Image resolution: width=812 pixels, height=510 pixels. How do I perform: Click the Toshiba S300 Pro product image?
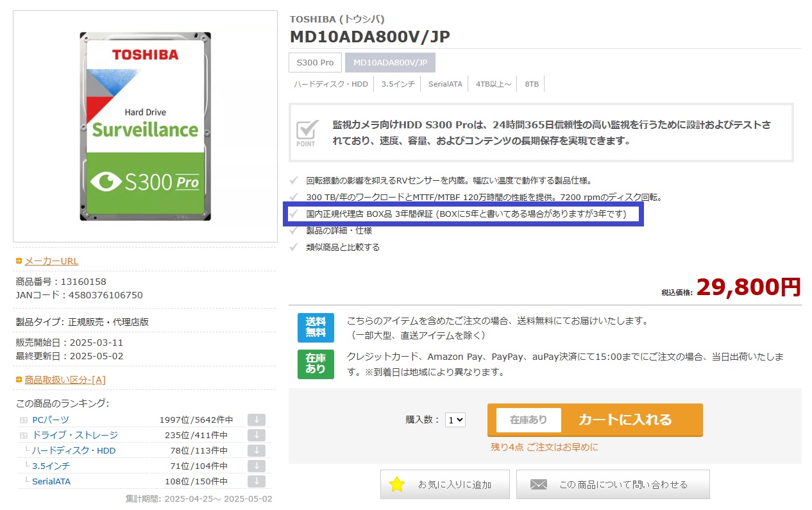144,126
